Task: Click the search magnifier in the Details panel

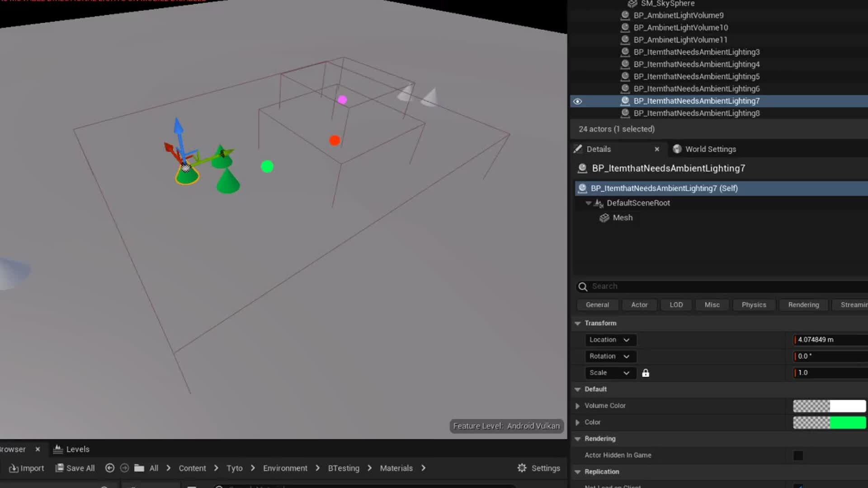Action: tap(583, 286)
